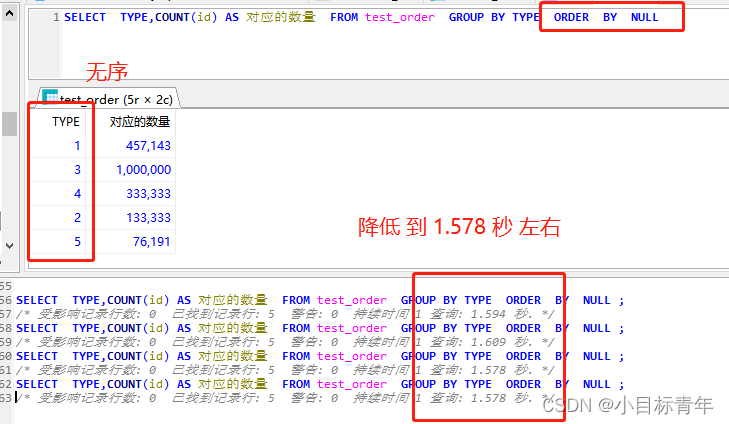Click the test_order table name in the query editor
Image resolution: width=729 pixels, height=424 pixels.
400,18
